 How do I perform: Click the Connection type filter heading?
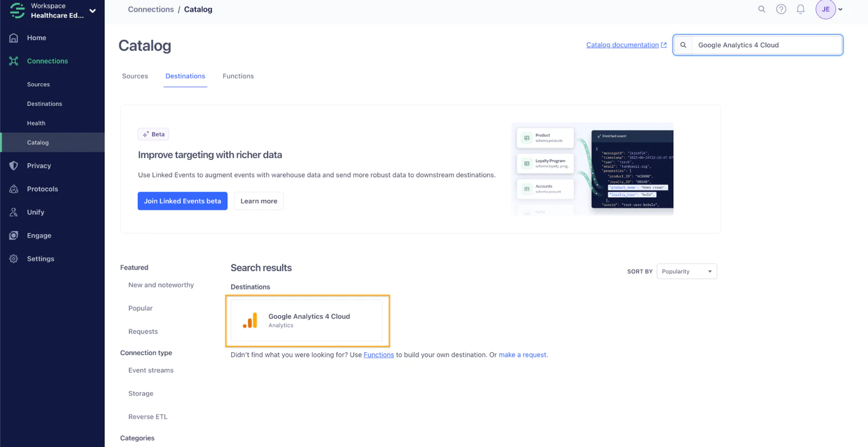pos(146,353)
